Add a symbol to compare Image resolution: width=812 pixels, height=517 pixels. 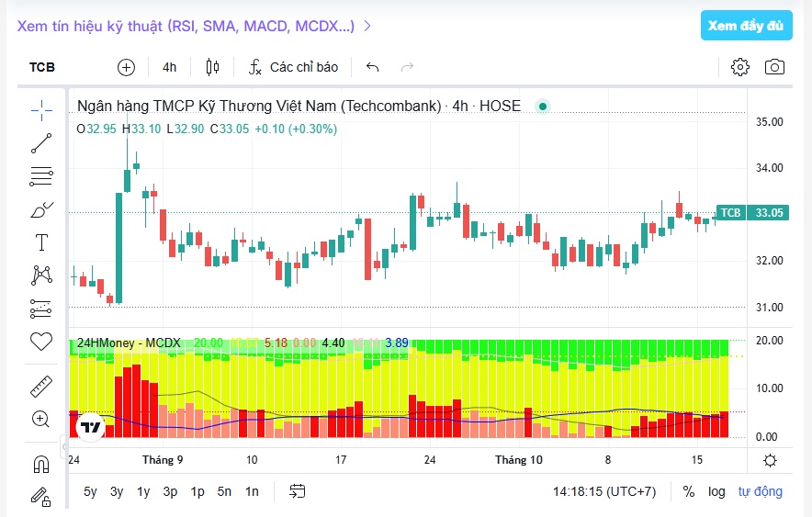(x=127, y=67)
